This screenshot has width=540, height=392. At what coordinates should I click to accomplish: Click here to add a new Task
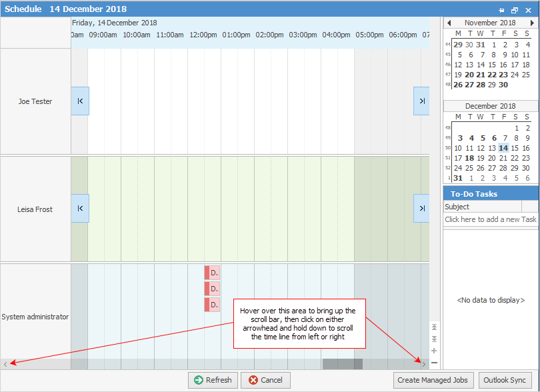pyautogui.click(x=491, y=219)
